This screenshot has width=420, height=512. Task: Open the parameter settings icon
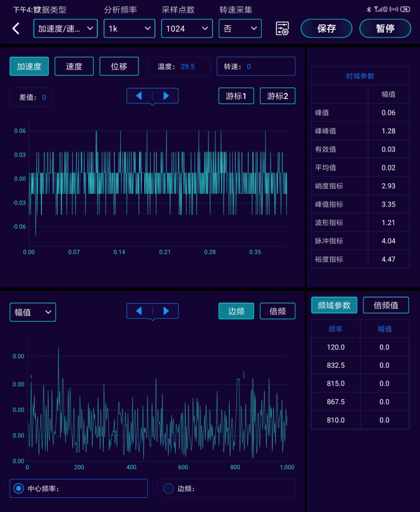[x=282, y=29]
